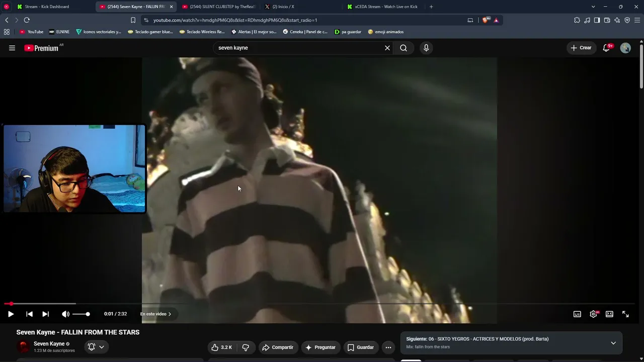Open 'Iconos vectoriales' bookmark
This screenshot has height=362, width=644.
click(99, 32)
